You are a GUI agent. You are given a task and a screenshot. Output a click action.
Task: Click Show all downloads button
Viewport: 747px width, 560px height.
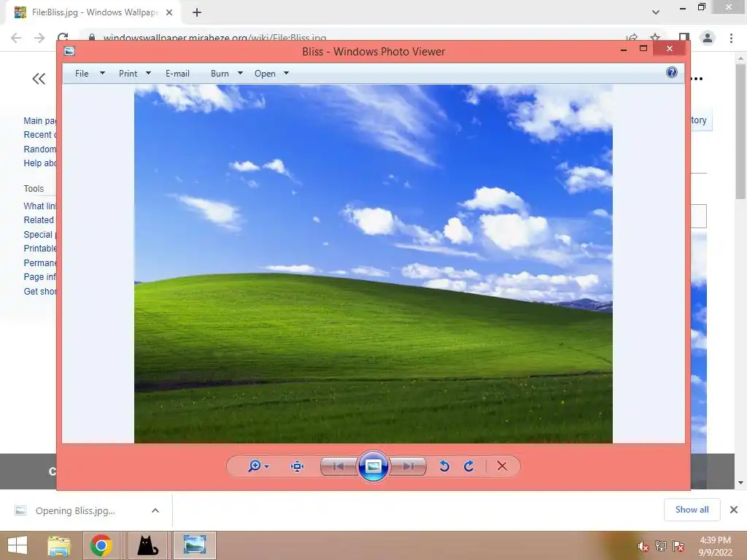coord(692,510)
